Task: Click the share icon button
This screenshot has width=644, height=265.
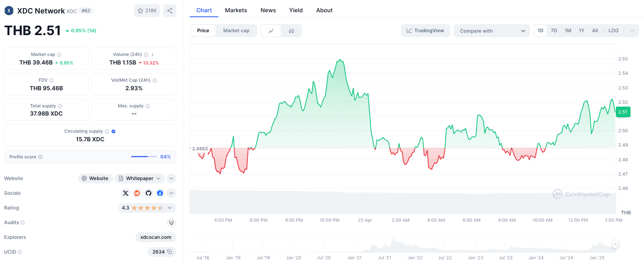Action: point(170,11)
